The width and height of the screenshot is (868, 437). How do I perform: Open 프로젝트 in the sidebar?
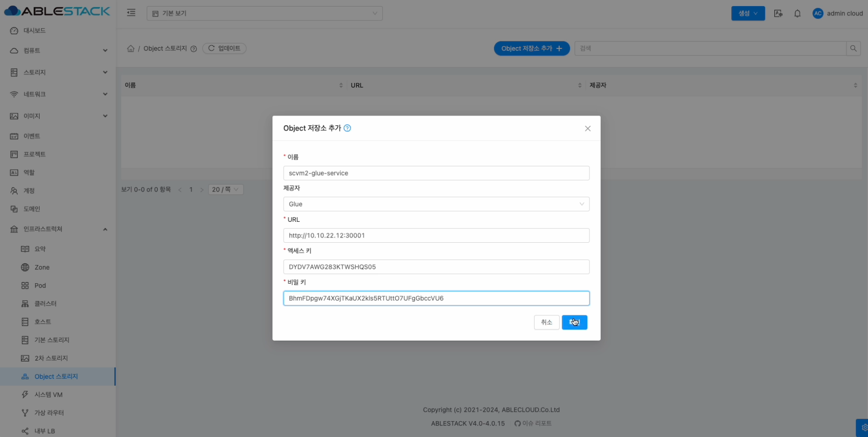click(x=58, y=154)
